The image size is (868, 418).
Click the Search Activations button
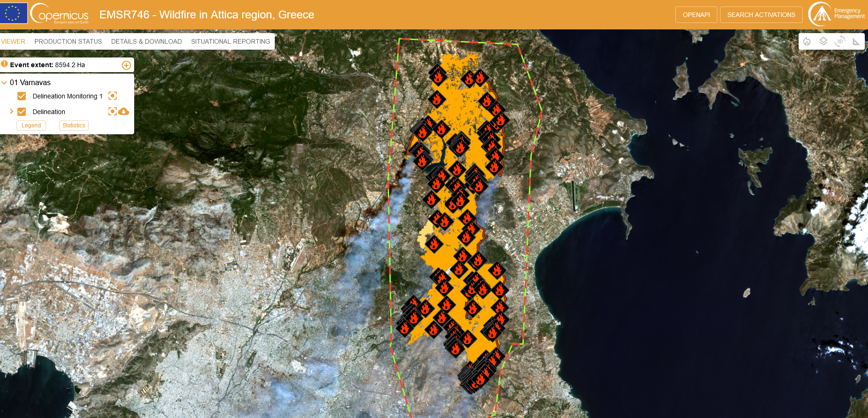tap(761, 15)
